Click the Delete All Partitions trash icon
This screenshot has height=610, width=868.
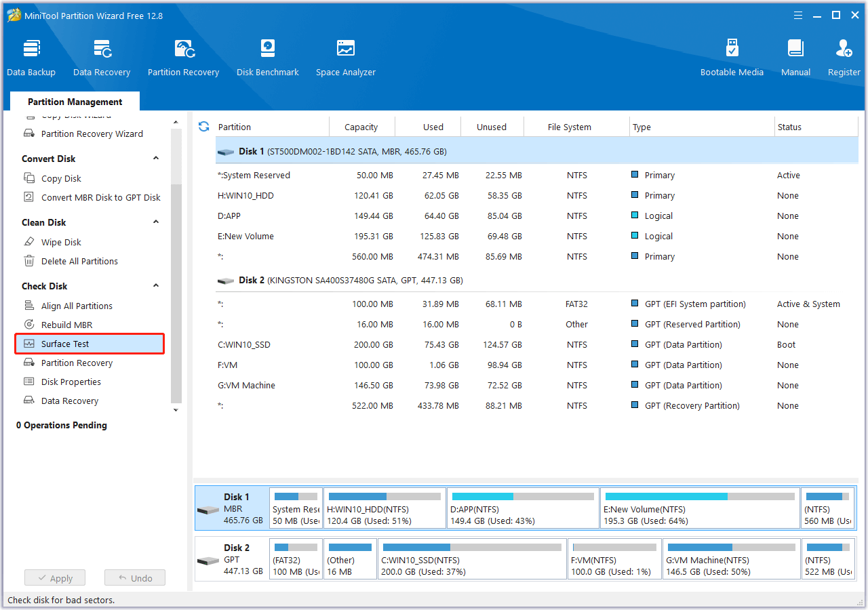(29, 261)
